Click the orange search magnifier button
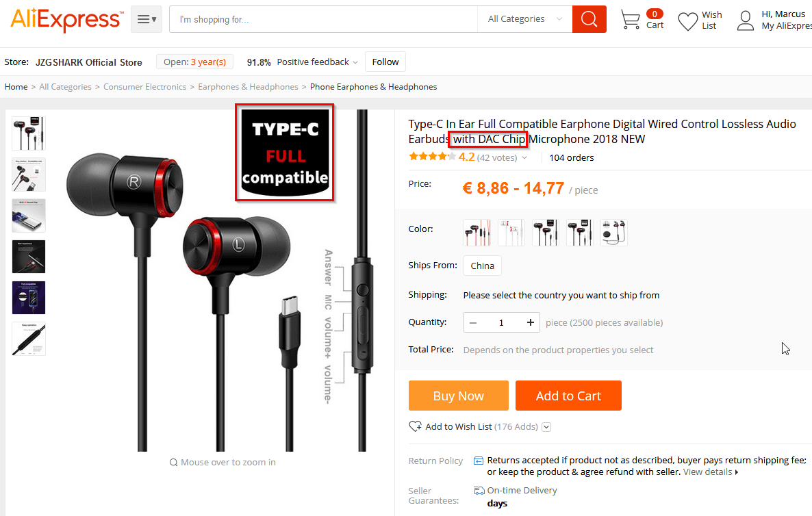The image size is (812, 516). [589, 19]
